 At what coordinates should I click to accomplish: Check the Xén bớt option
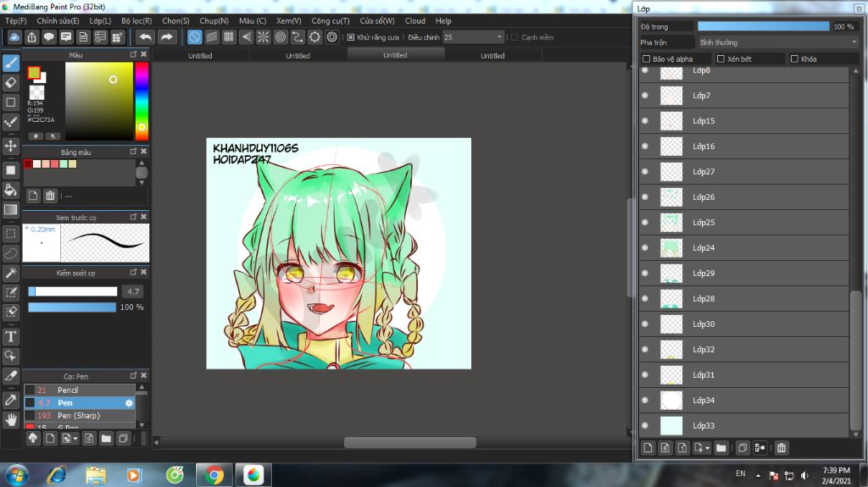[721, 58]
